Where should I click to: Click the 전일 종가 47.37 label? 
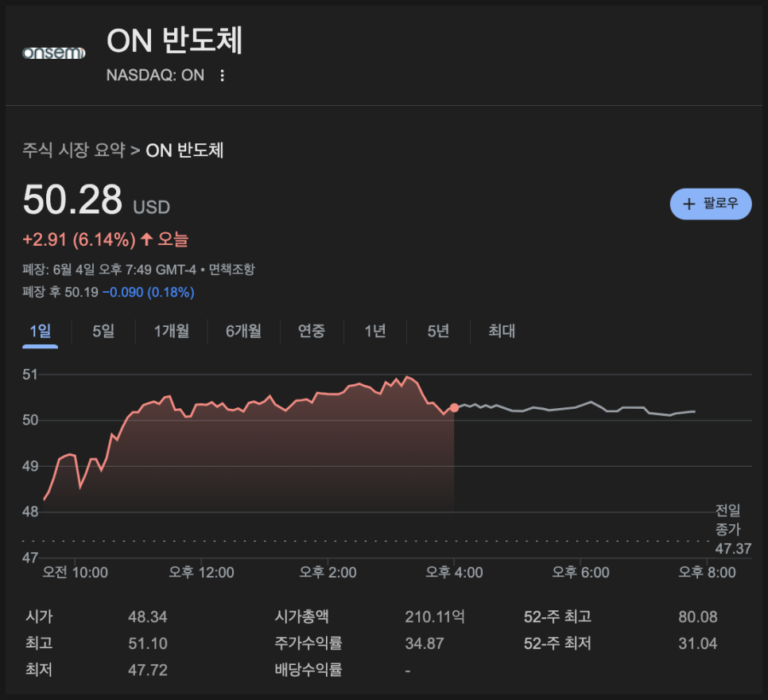pos(733,530)
